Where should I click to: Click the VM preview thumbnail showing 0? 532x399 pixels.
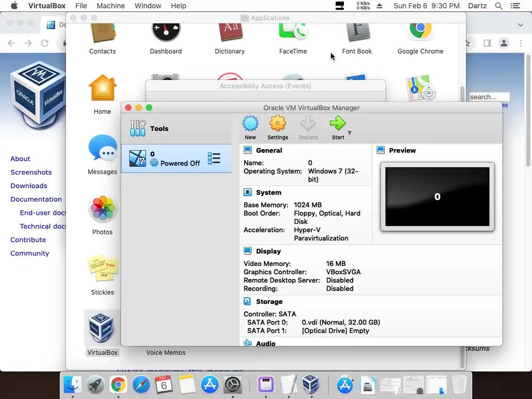pos(437,196)
